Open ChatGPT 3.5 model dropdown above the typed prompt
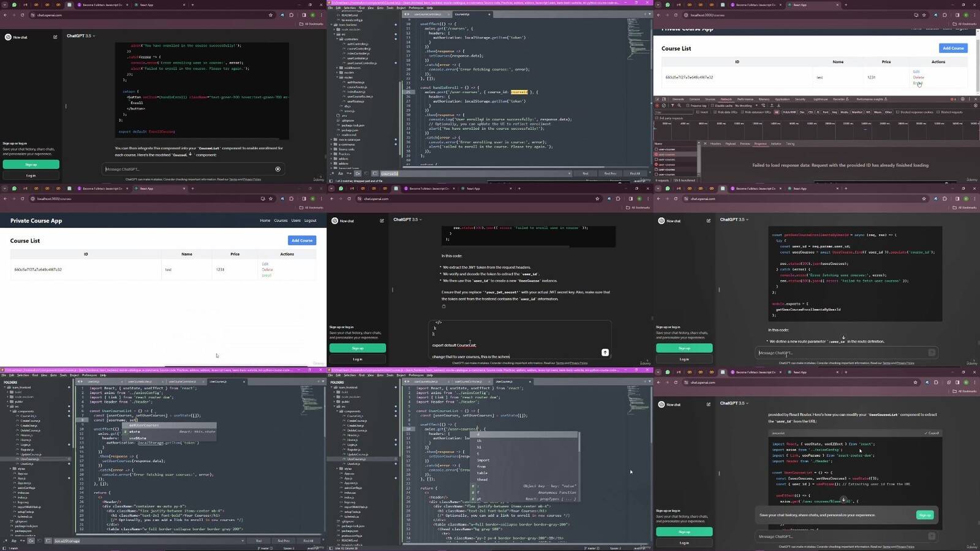 407,219
